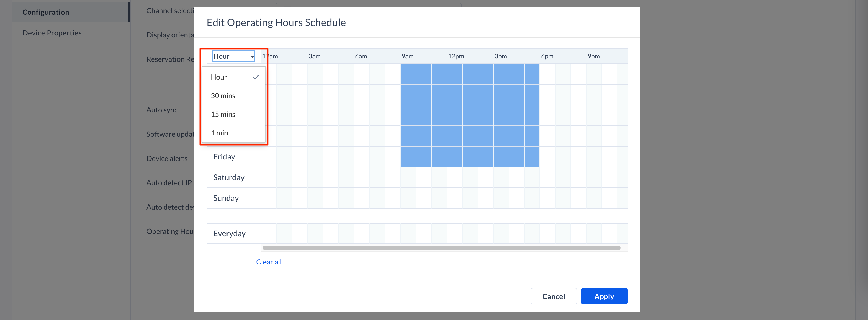Click the Clear all link
868x320 pixels.
[269, 262]
